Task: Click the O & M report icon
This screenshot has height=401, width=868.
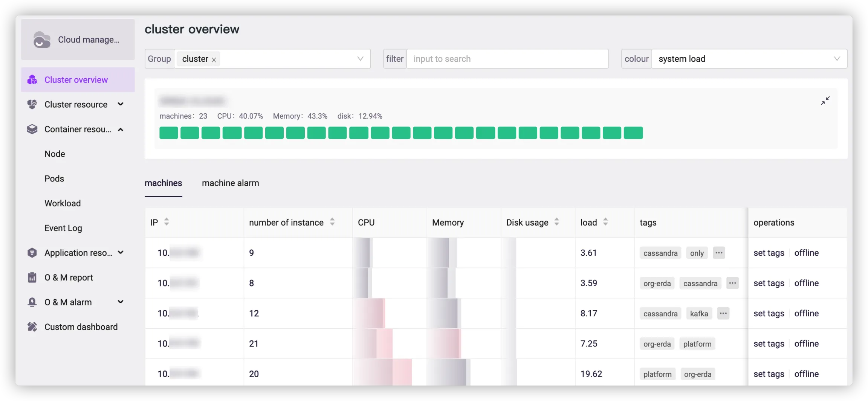Action: [32, 277]
